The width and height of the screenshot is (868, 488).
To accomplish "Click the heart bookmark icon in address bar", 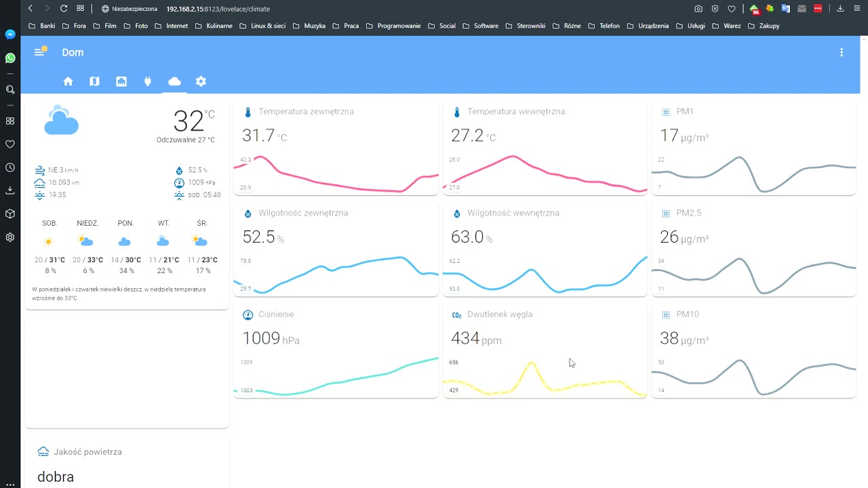I will point(731,9).
